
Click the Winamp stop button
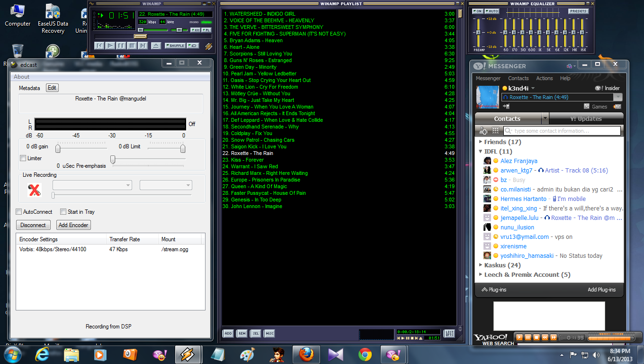[132, 45]
